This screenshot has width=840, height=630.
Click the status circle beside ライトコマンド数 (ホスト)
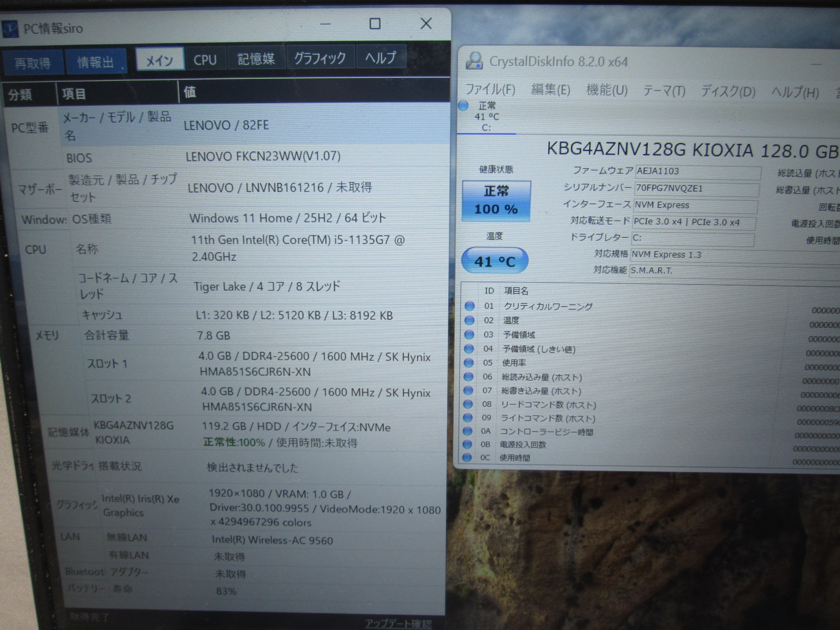point(468,418)
